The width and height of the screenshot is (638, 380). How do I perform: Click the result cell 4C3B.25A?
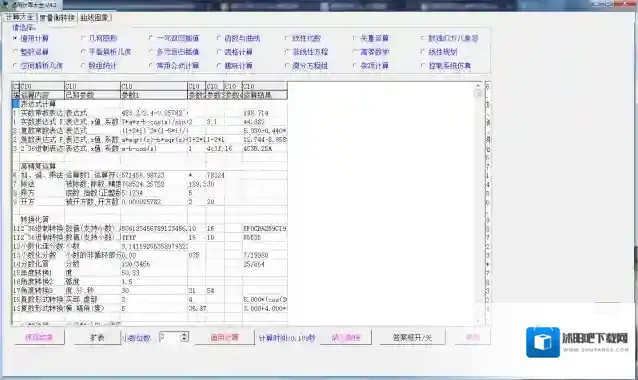coord(265,149)
